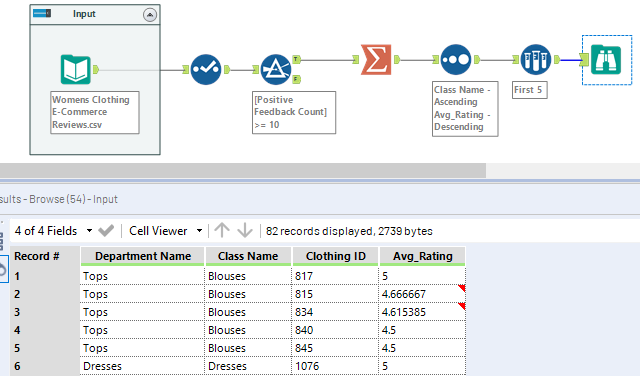
Task: Select record row number 4
Action: point(45,330)
